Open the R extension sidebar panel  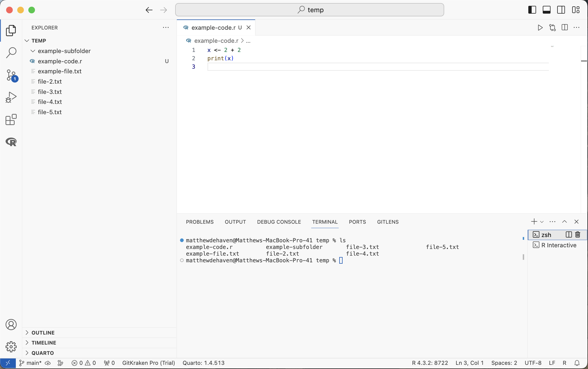click(11, 142)
